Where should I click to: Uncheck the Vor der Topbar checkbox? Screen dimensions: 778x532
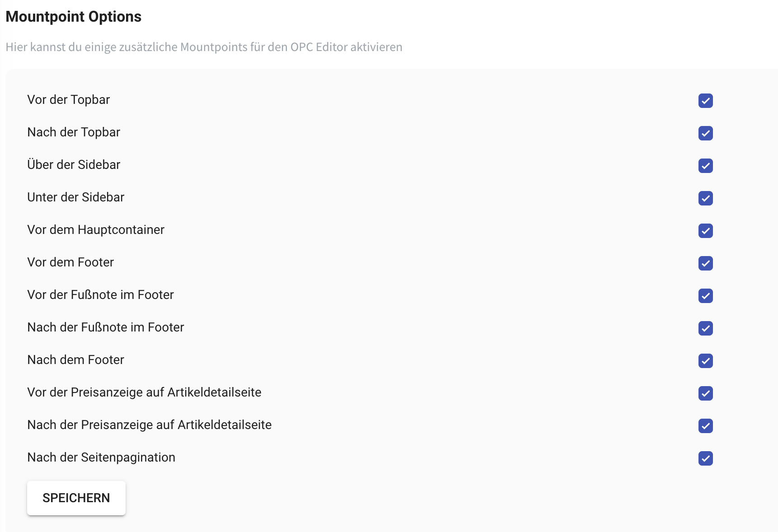(x=705, y=101)
